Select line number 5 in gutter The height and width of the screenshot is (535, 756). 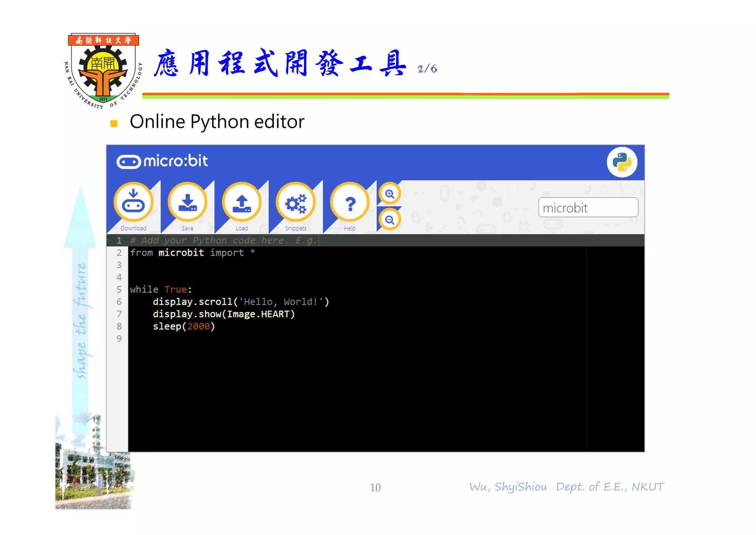point(119,289)
